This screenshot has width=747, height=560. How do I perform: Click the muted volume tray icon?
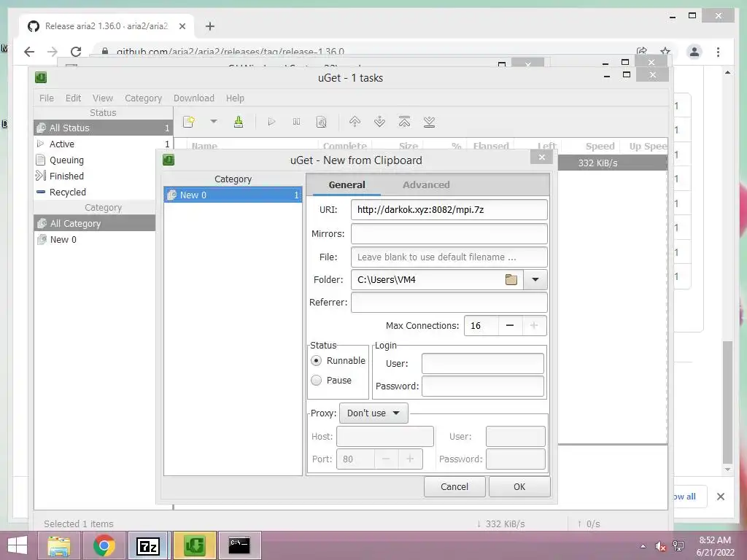660,546
